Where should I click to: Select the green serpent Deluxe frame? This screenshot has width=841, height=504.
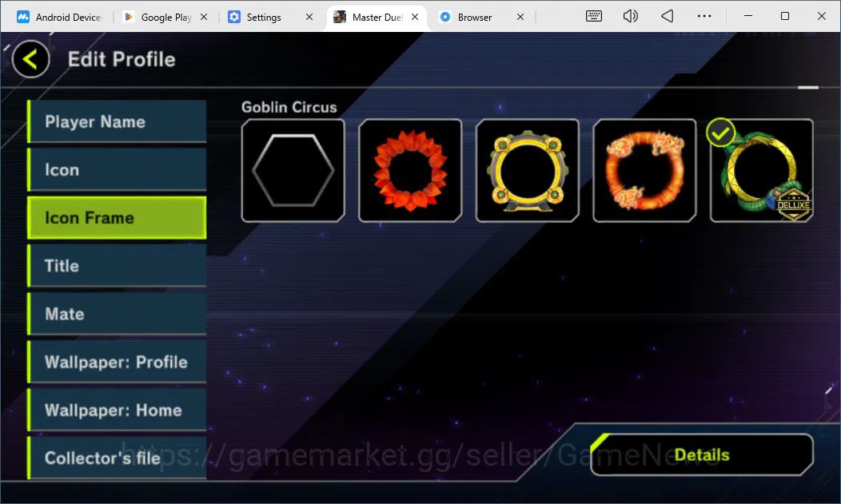762,170
